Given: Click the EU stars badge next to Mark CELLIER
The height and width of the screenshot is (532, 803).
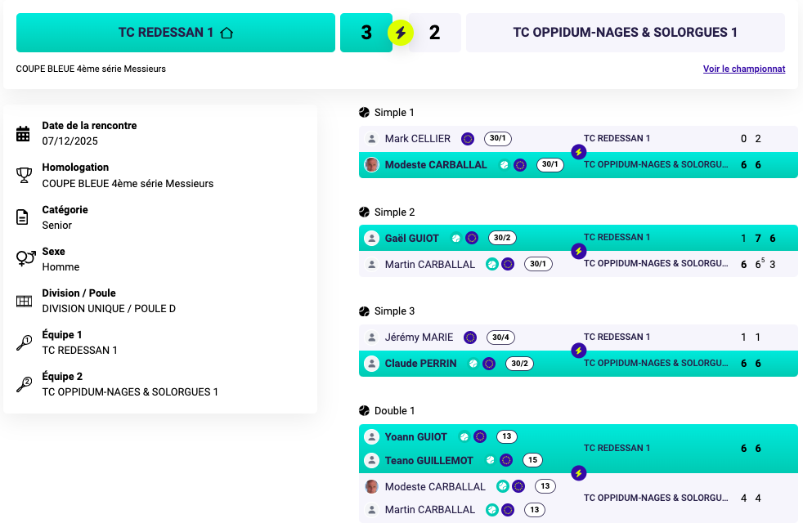Looking at the screenshot, I should pyautogui.click(x=468, y=139).
